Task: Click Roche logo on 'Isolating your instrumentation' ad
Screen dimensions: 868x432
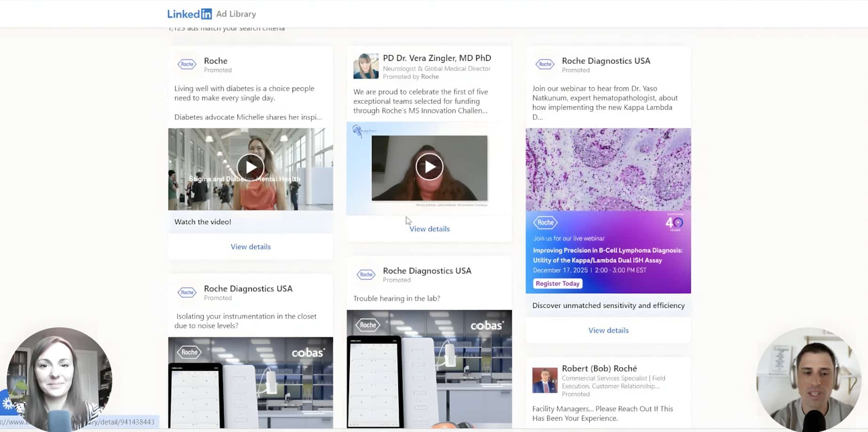Action: pos(187,292)
